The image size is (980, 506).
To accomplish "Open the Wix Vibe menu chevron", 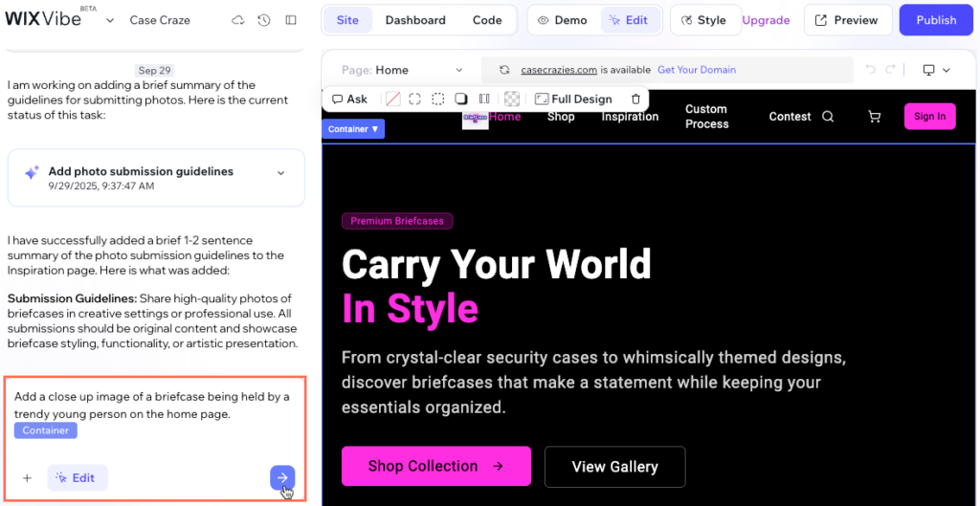I will tap(110, 20).
